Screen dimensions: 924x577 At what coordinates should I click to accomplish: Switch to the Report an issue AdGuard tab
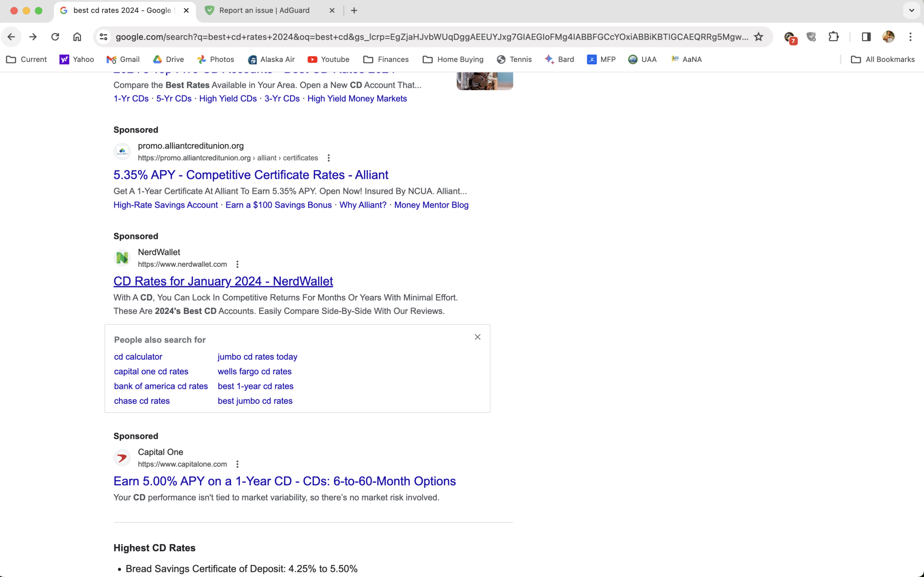(263, 10)
